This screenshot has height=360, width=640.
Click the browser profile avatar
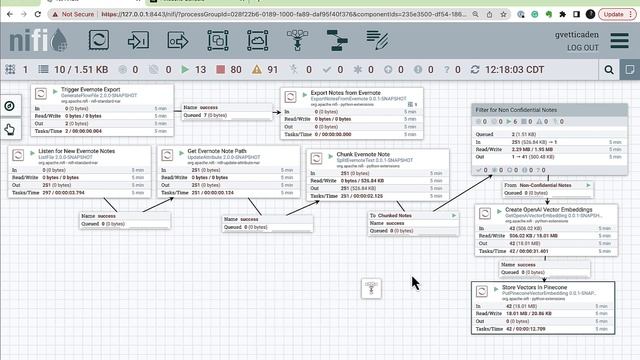click(590, 14)
